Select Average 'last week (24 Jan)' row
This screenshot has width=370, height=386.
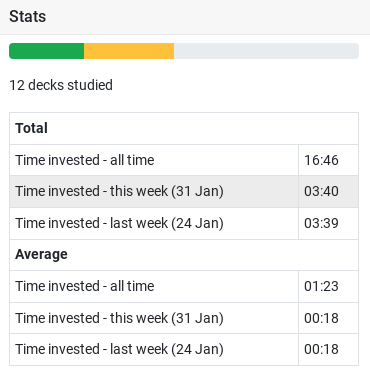click(x=184, y=349)
